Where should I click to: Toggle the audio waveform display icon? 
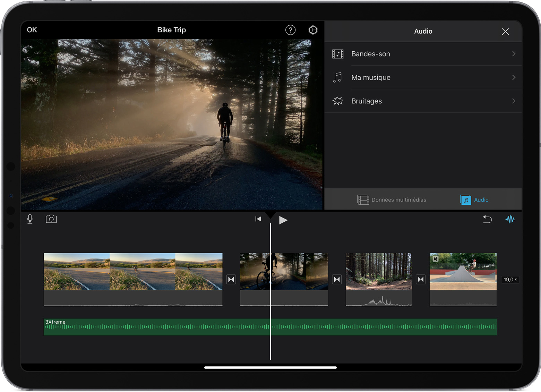[x=510, y=219]
